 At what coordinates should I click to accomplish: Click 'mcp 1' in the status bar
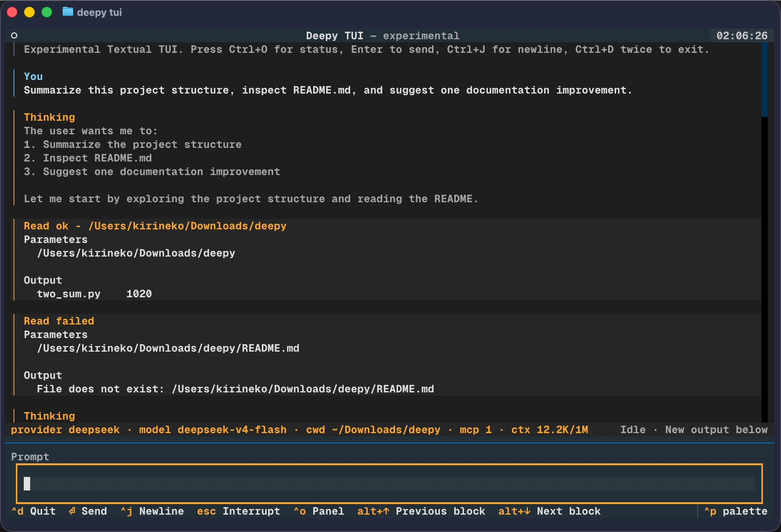pos(476,430)
